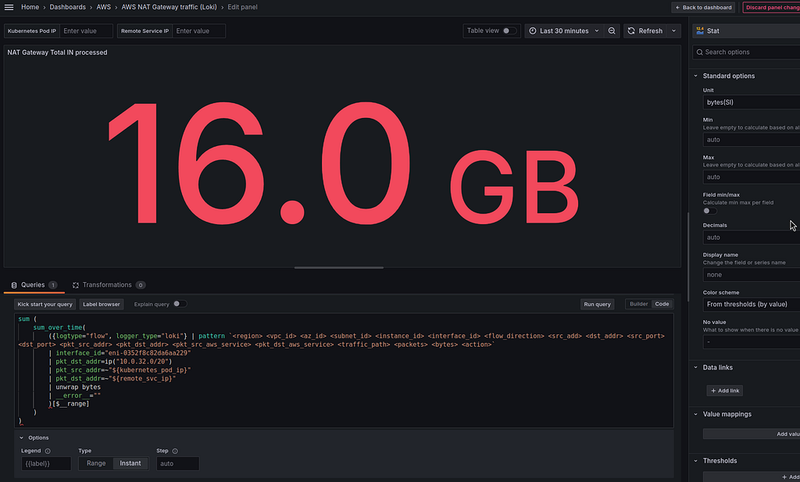
Task: Click the Refresh dashboard button
Action: click(x=645, y=31)
